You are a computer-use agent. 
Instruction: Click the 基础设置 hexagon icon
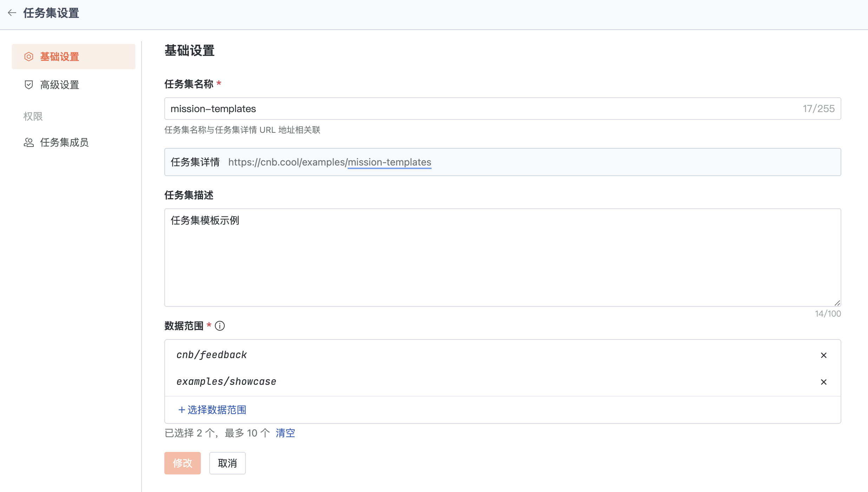(x=29, y=57)
